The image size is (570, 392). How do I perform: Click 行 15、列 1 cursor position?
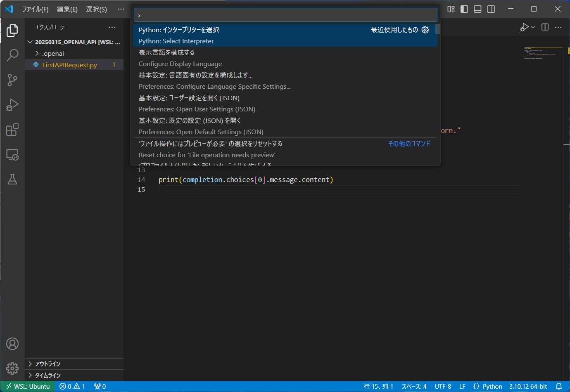(378, 387)
